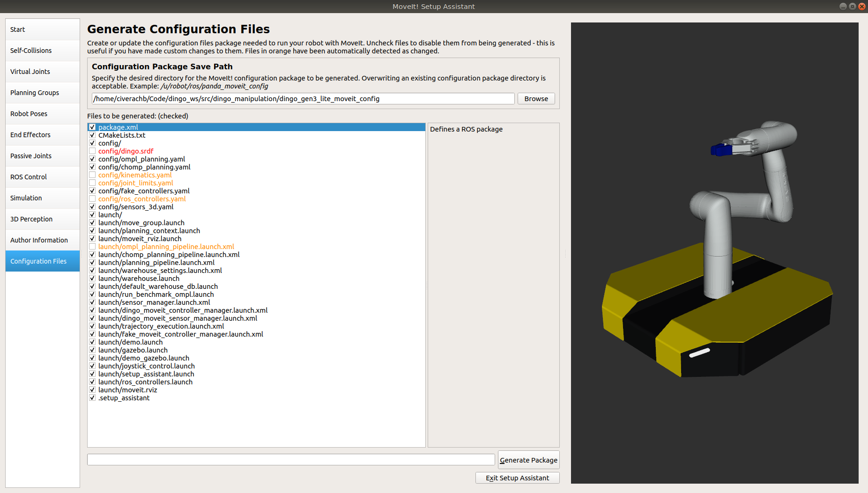
Task: Select launch/setup_assistant.launch row
Action: [256, 374]
